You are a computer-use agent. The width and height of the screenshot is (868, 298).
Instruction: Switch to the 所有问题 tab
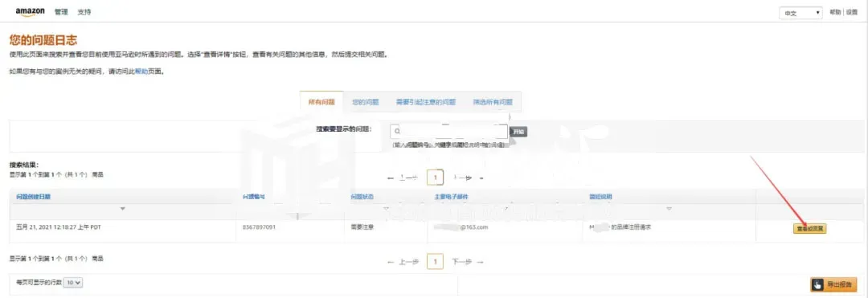pos(321,102)
